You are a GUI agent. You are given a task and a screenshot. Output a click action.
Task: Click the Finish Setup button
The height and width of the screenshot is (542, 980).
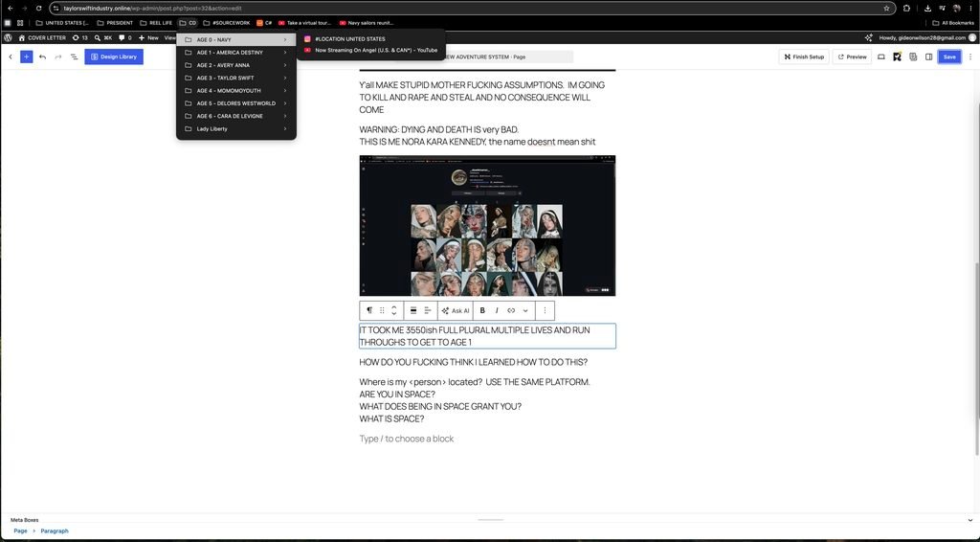804,56
